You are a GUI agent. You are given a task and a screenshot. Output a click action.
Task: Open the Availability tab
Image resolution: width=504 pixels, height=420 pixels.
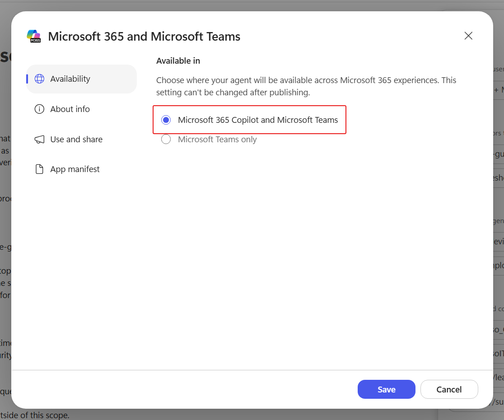coord(81,79)
